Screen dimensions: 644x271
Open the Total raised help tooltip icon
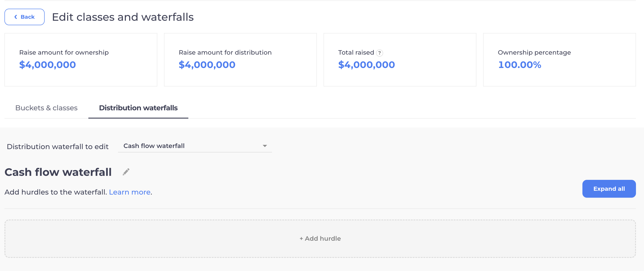coord(379,53)
